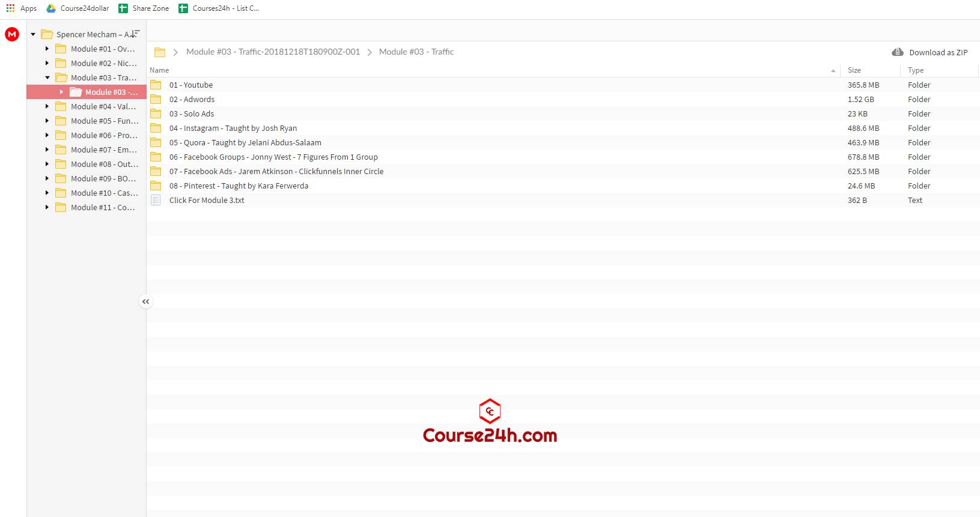Expand the Module #01 tree node arrow
Viewport: 980px width, 517px height.
(x=47, y=49)
